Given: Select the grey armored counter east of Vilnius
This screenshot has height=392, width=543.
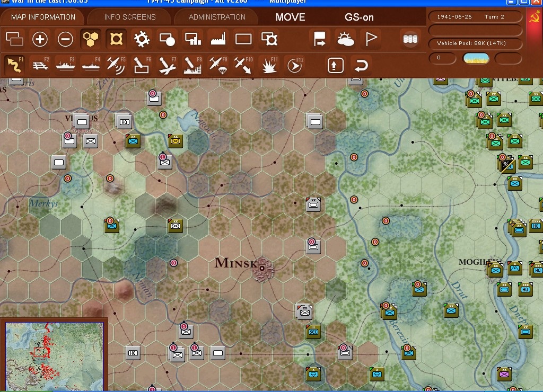Looking at the screenshot, I should pyautogui.click(x=315, y=121).
